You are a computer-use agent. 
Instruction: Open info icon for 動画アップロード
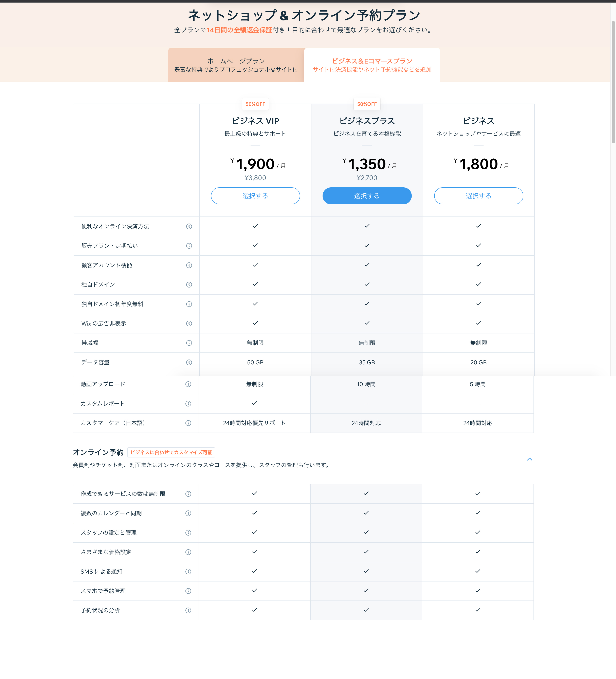tap(188, 384)
